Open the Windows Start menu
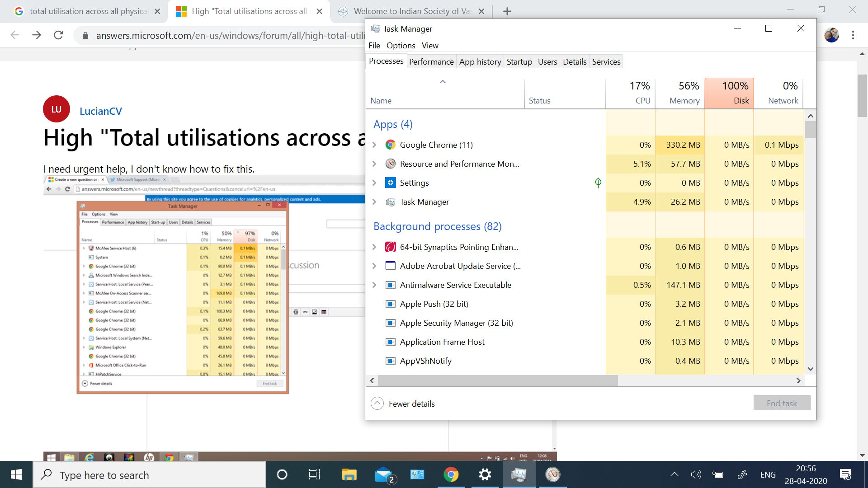868x488 pixels. (x=16, y=474)
